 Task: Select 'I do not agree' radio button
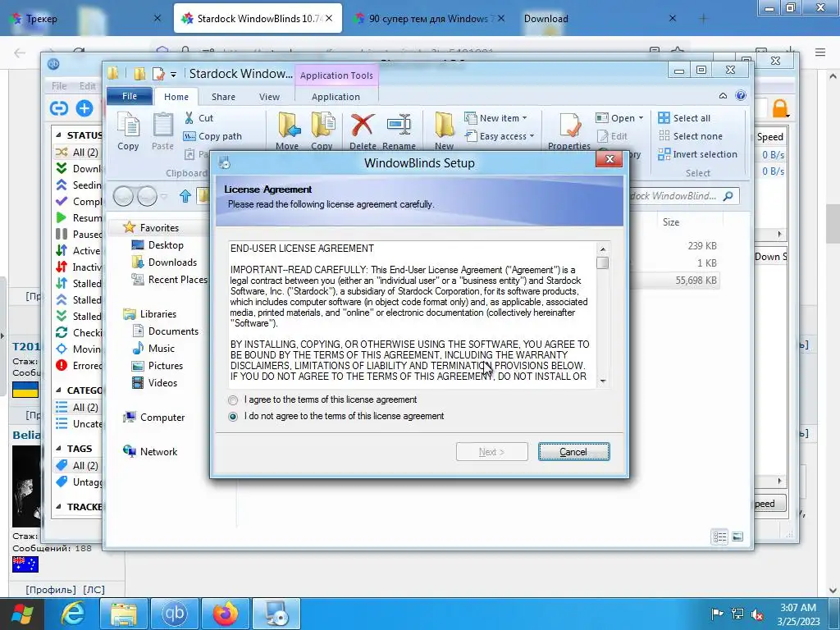[232, 416]
